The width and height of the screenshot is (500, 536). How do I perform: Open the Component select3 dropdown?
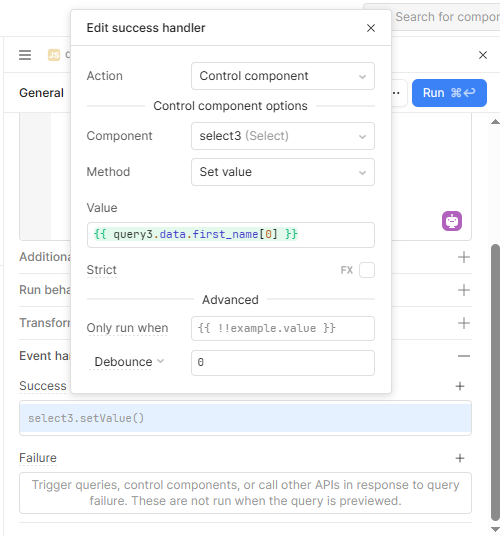coord(283,136)
